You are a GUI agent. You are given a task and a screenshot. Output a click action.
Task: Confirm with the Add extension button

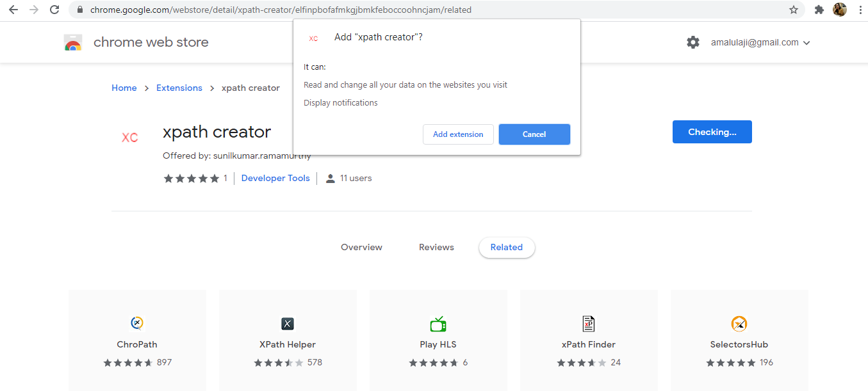458,134
